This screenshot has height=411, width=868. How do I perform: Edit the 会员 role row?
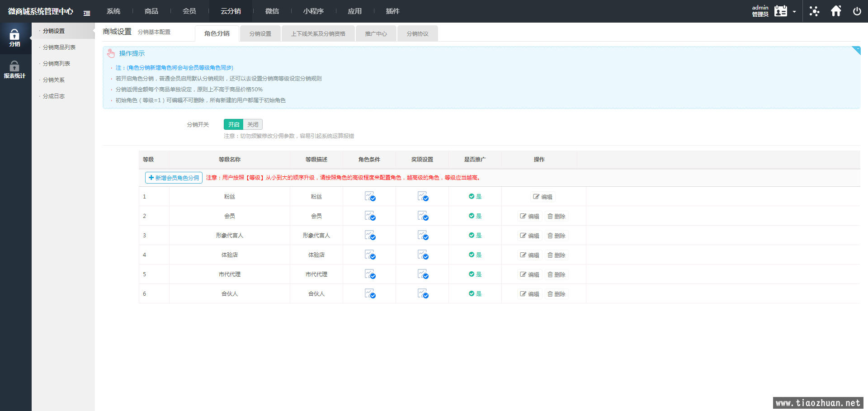[x=530, y=216]
